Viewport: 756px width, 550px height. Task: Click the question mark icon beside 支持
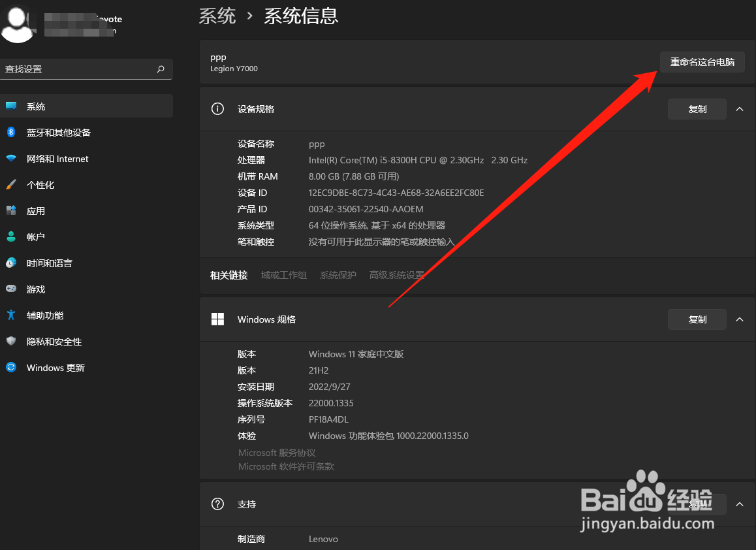(217, 504)
